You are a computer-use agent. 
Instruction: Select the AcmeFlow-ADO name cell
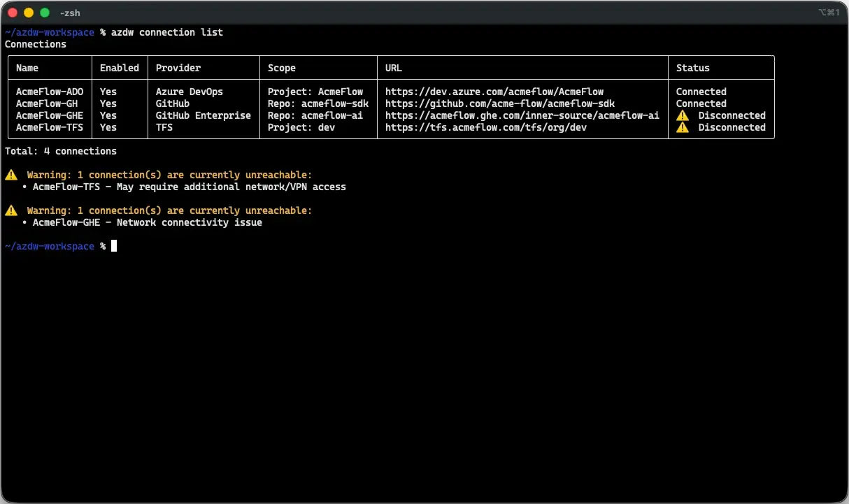click(50, 92)
